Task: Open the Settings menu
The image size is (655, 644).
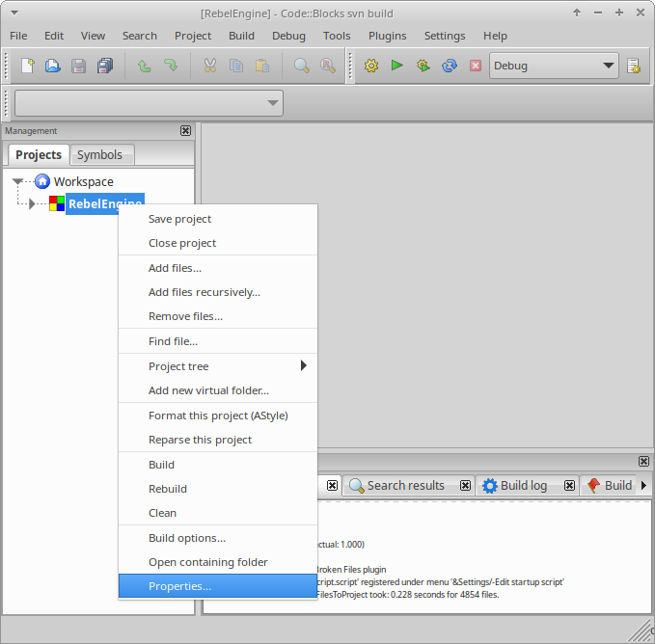Action: pos(445,36)
